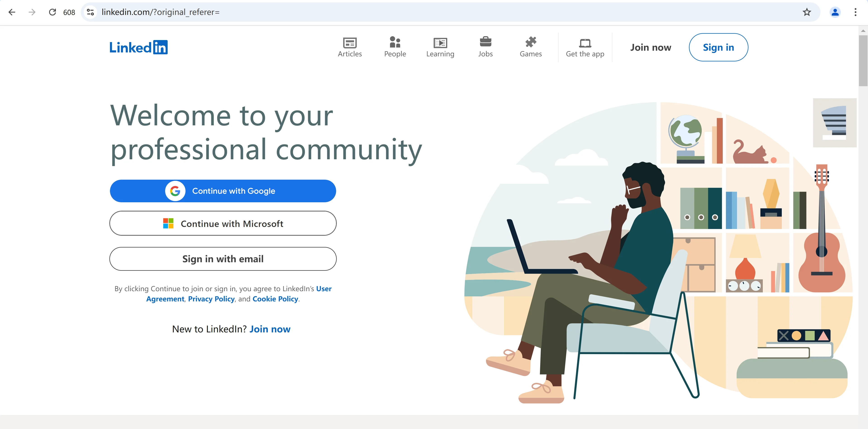Click the 'New to LinkedIn?' text
868x429 pixels.
coord(209,329)
